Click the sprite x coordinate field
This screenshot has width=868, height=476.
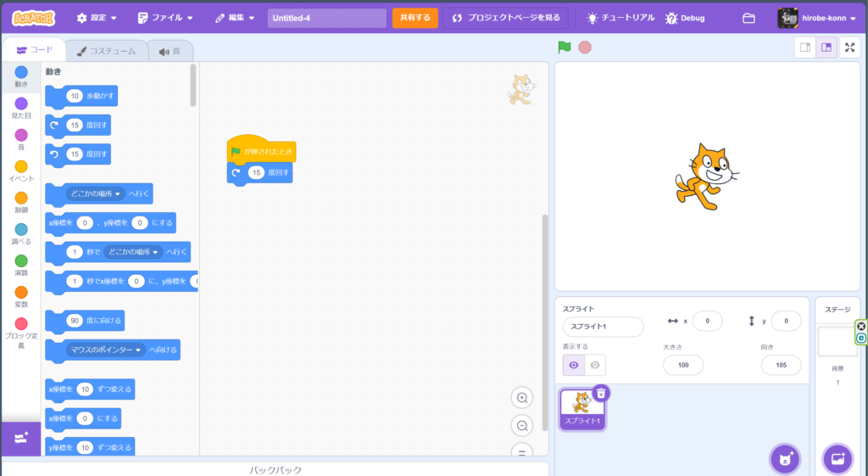(x=707, y=322)
